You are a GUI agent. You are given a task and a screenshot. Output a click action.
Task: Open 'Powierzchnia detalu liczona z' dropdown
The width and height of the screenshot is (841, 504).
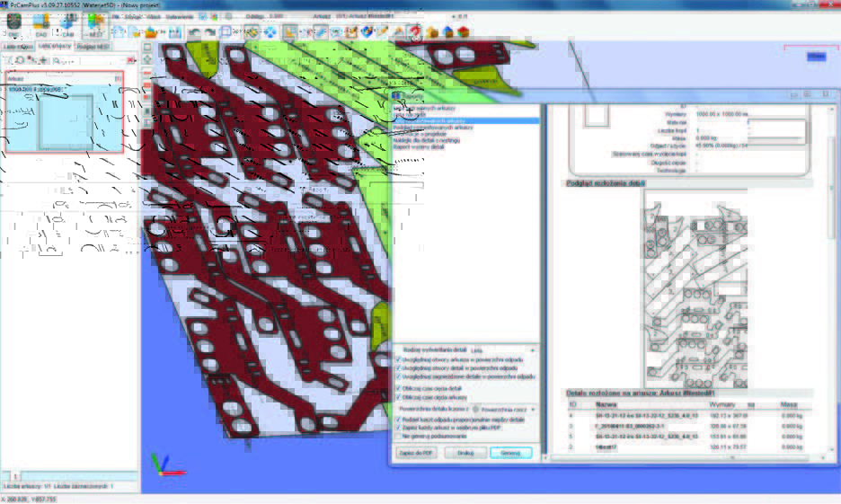(504, 409)
